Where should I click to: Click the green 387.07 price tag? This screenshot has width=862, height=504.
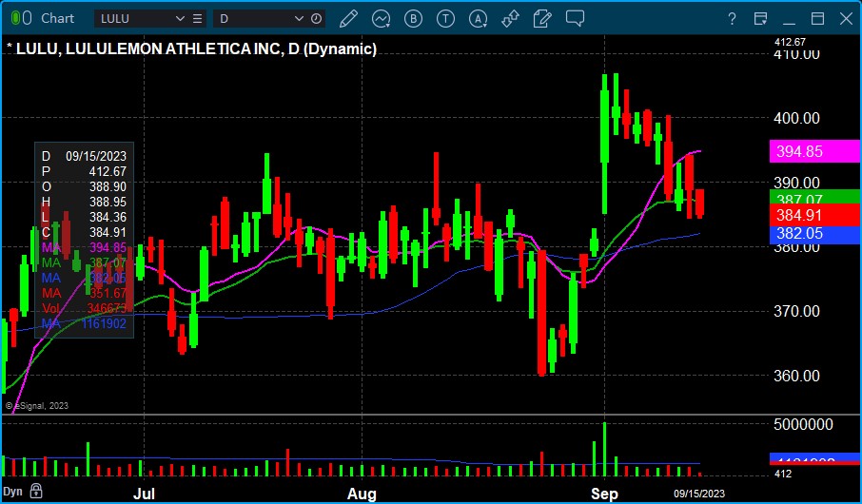pyautogui.click(x=814, y=198)
